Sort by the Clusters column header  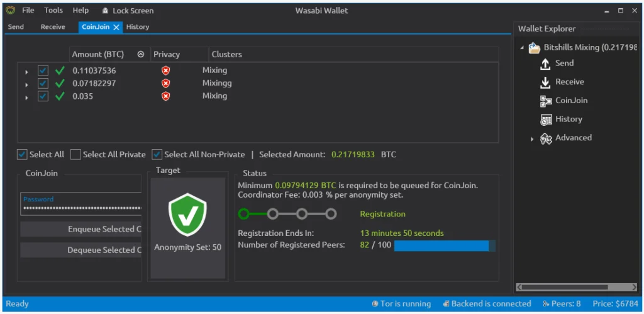click(x=353, y=54)
